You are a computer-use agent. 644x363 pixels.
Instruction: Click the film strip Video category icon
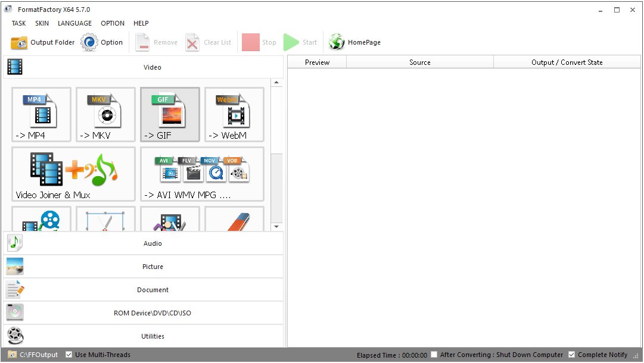(15, 67)
